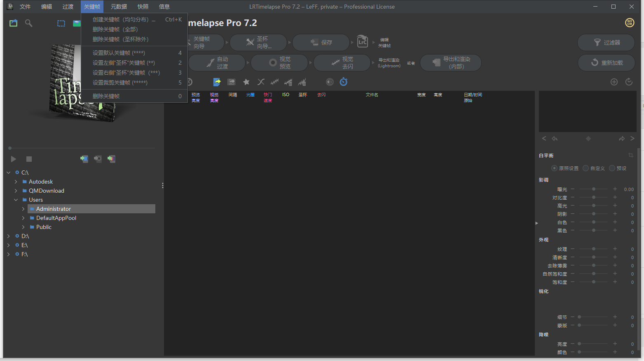This screenshot has width=644, height=361.
Task: Expand the E:\ drive
Action: pos(8,245)
